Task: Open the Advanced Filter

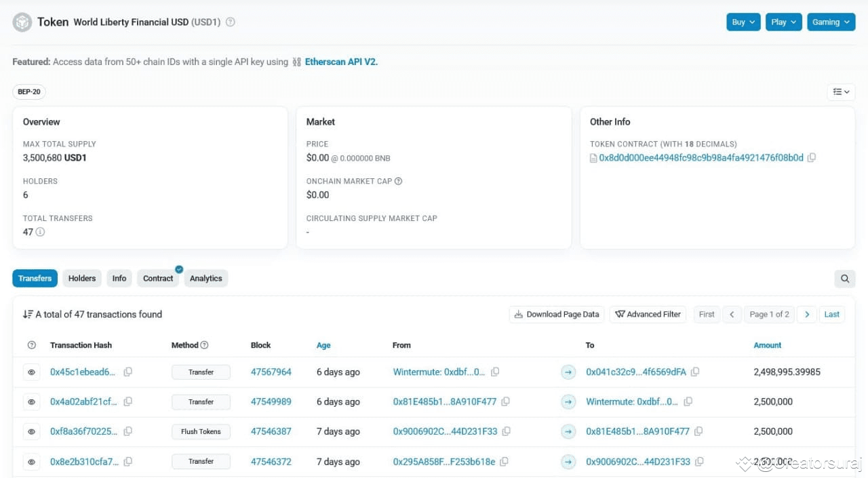Action: click(648, 314)
